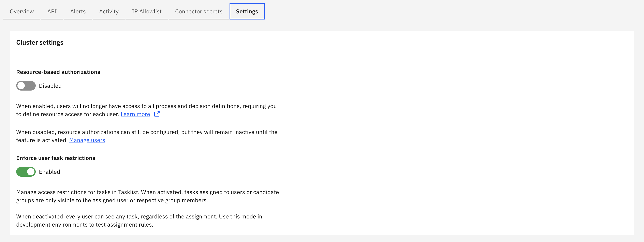Click the Resource-based authorizations heading

pyautogui.click(x=58, y=72)
